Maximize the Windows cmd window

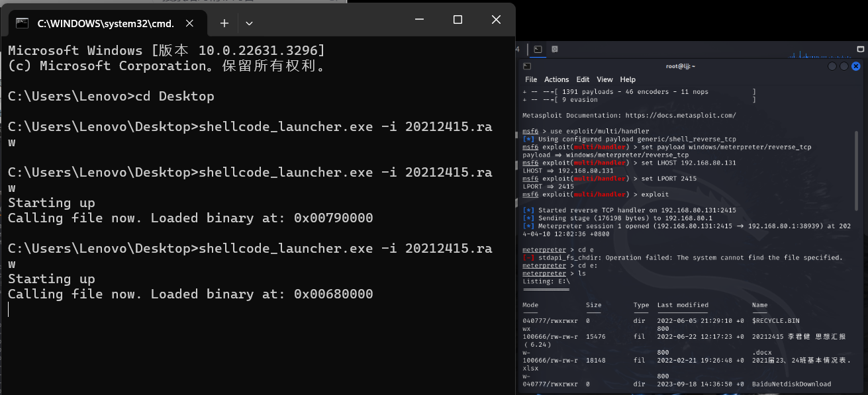[458, 20]
